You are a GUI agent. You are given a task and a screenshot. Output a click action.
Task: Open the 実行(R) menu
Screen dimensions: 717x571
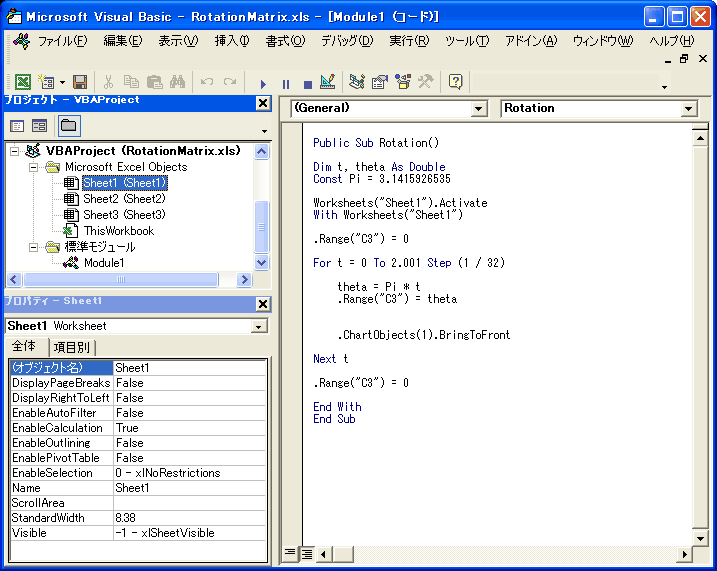[409, 41]
